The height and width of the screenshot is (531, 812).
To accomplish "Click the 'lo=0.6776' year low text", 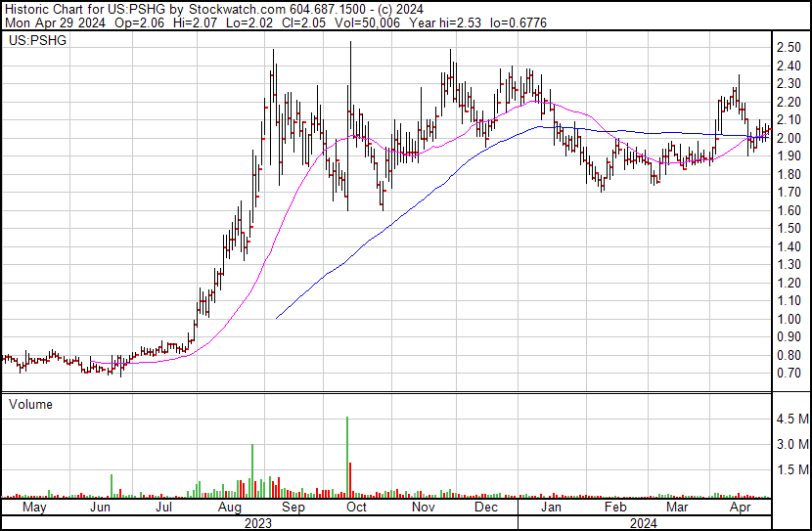I will [x=518, y=22].
